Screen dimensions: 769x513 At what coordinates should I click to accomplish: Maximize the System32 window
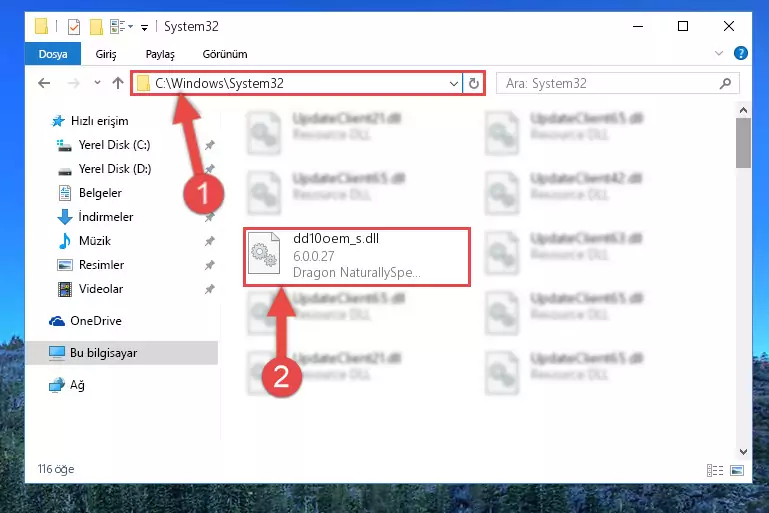coord(683,26)
